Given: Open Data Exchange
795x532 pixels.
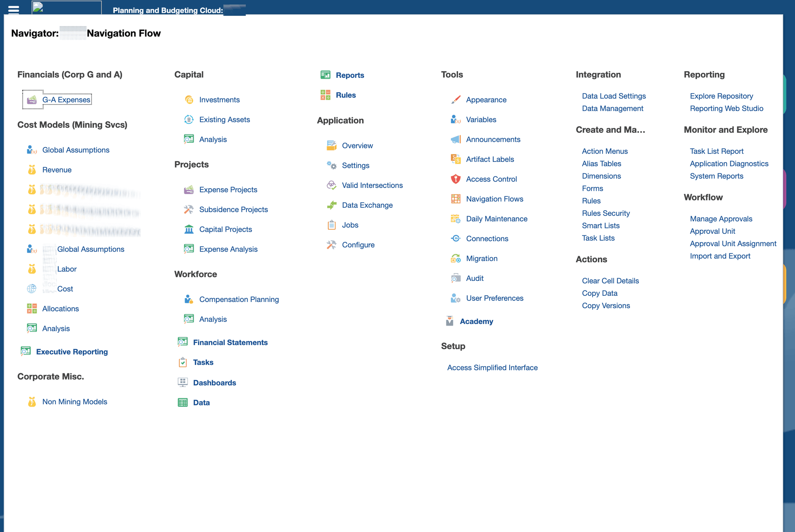Looking at the screenshot, I should [367, 205].
